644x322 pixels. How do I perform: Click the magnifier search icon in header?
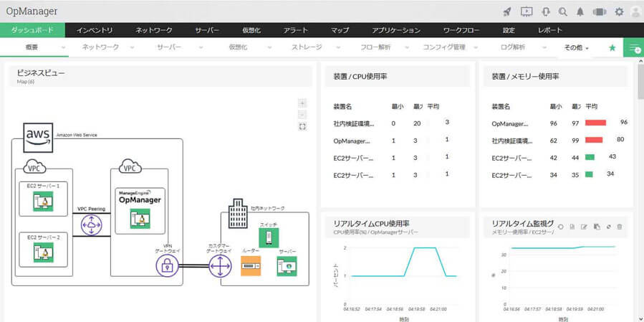tap(562, 11)
